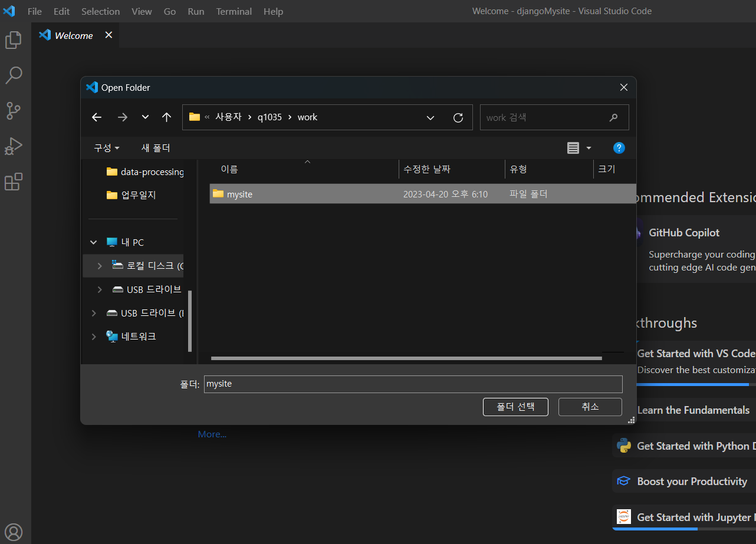Viewport: 756px width, 544px height.
Task: Click the search magnifier in dialog
Action: tap(614, 117)
